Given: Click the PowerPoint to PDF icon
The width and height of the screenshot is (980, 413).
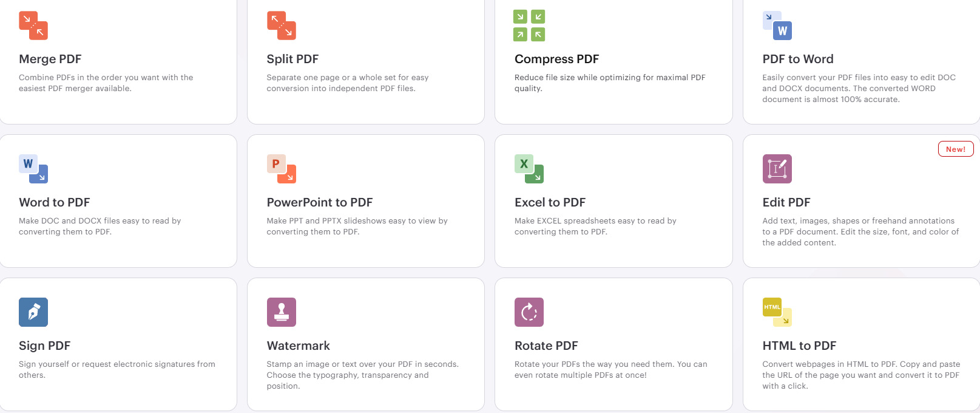Looking at the screenshot, I should coord(281,169).
